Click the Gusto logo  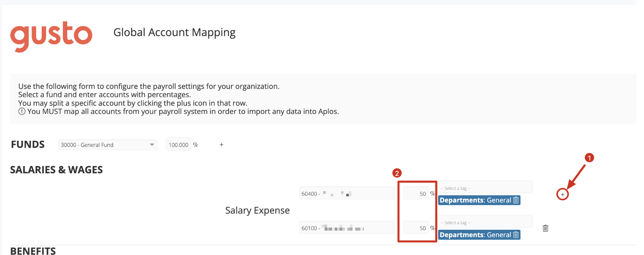pos(51,36)
